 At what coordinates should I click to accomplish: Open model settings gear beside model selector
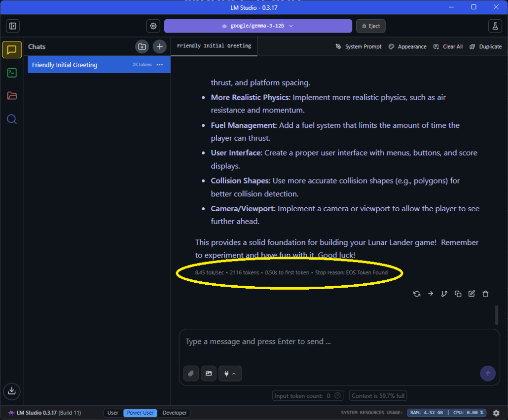pos(153,26)
